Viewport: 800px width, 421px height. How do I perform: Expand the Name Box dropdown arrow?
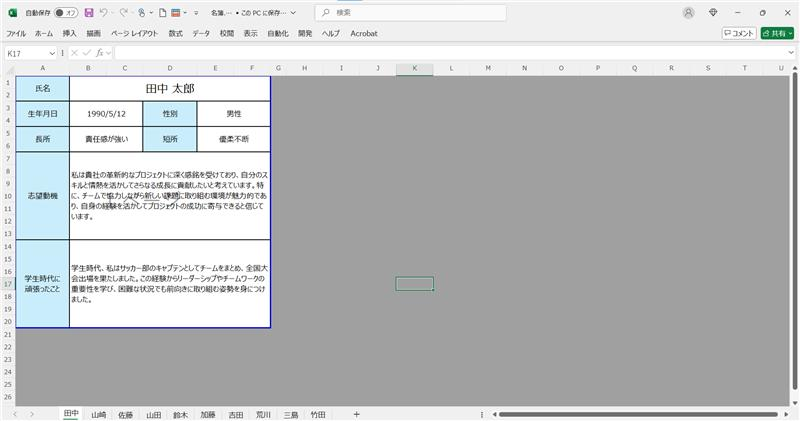tap(52, 53)
